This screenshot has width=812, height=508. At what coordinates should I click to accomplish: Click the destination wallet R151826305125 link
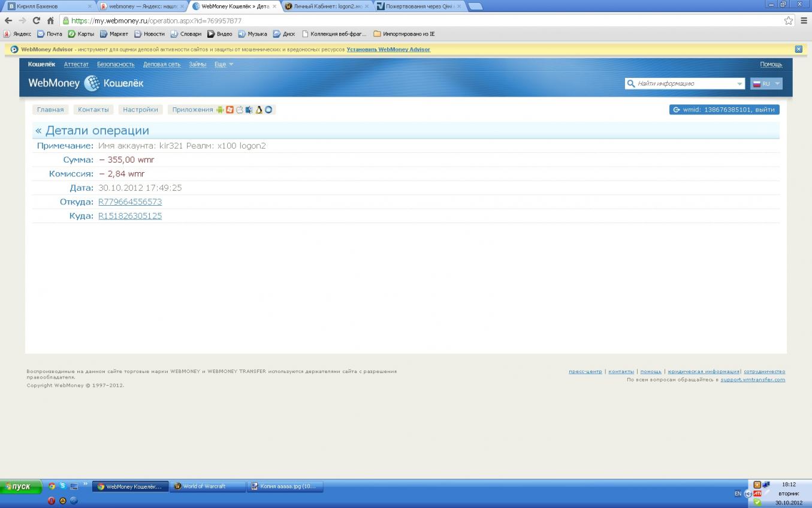point(130,216)
